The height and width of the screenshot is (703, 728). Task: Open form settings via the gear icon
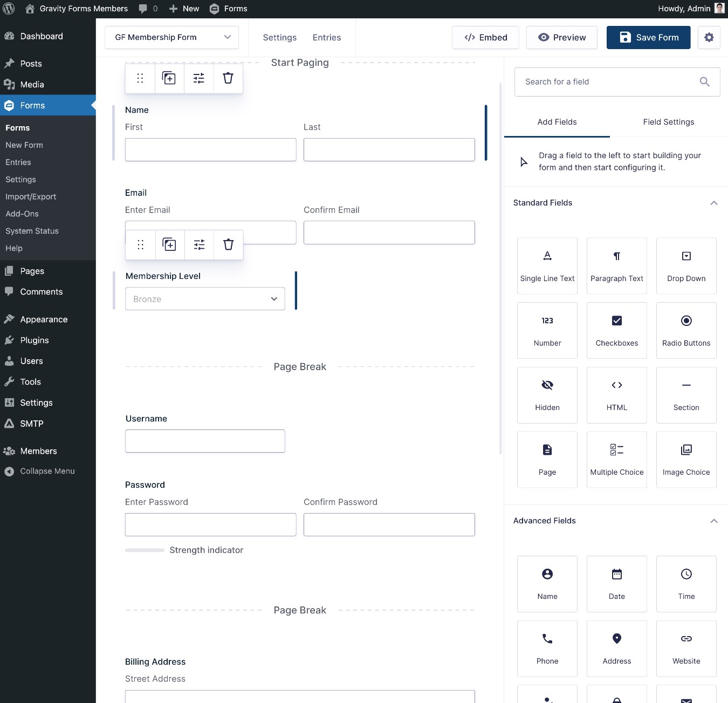pyautogui.click(x=709, y=37)
